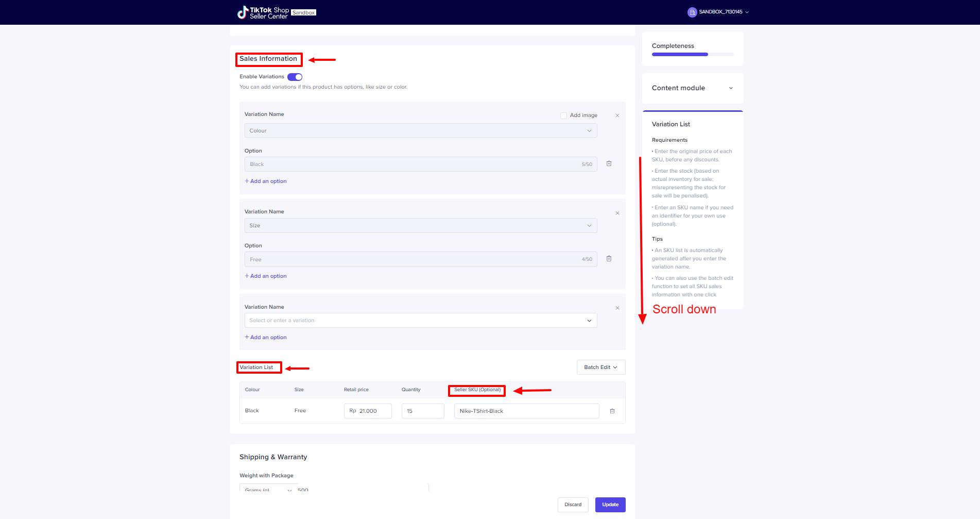Open the Select or enter a variation dropdown

pyautogui.click(x=421, y=320)
